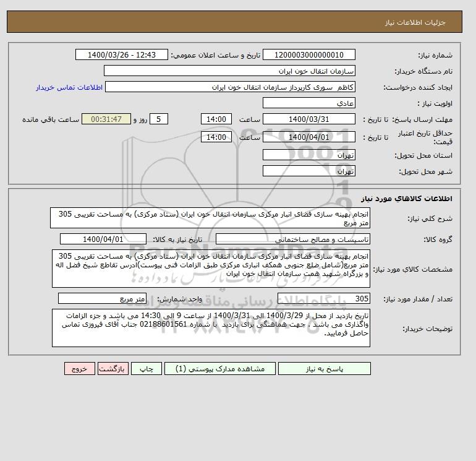Click the remaining time countdown 00:31:47
476x461 pixels.
tap(106, 119)
